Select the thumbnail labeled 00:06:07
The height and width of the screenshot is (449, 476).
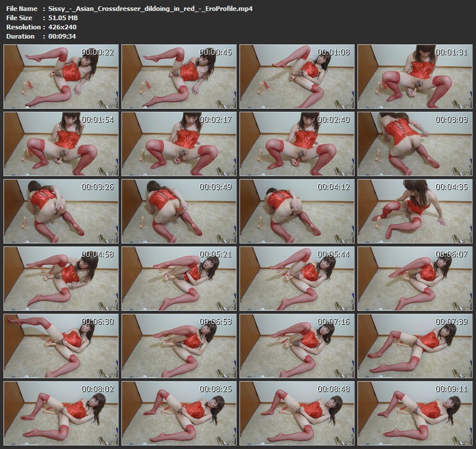[415, 278]
